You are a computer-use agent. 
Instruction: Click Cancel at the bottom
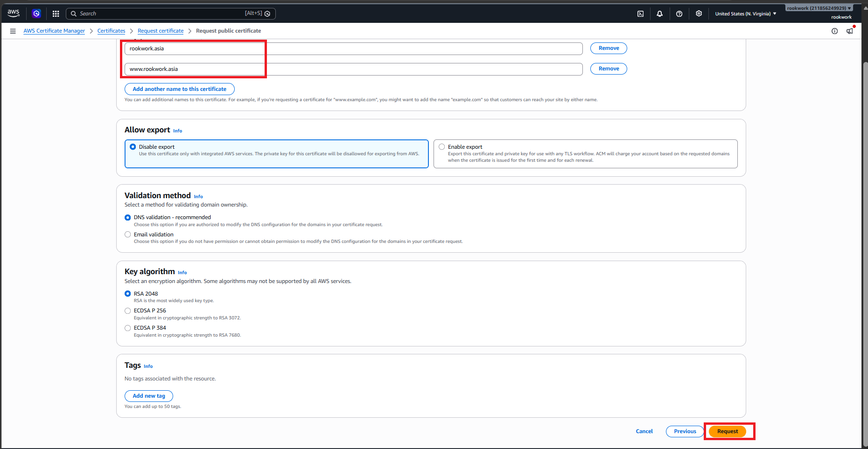(644, 431)
